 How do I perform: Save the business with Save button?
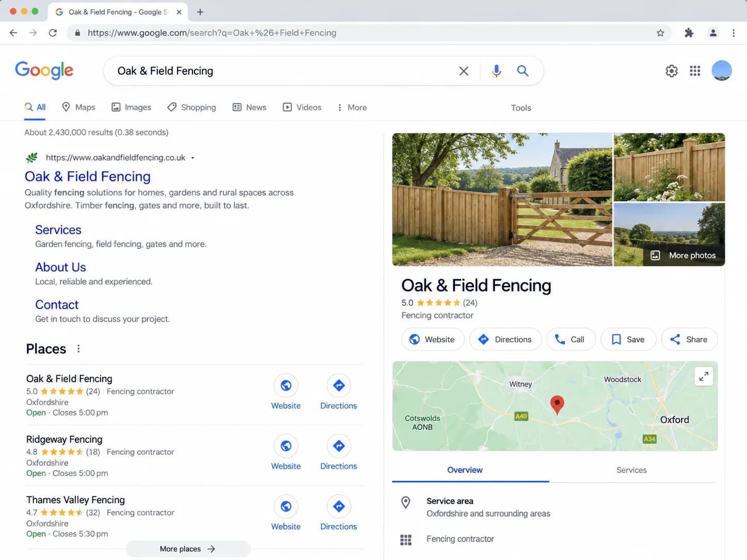click(x=628, y=339)
